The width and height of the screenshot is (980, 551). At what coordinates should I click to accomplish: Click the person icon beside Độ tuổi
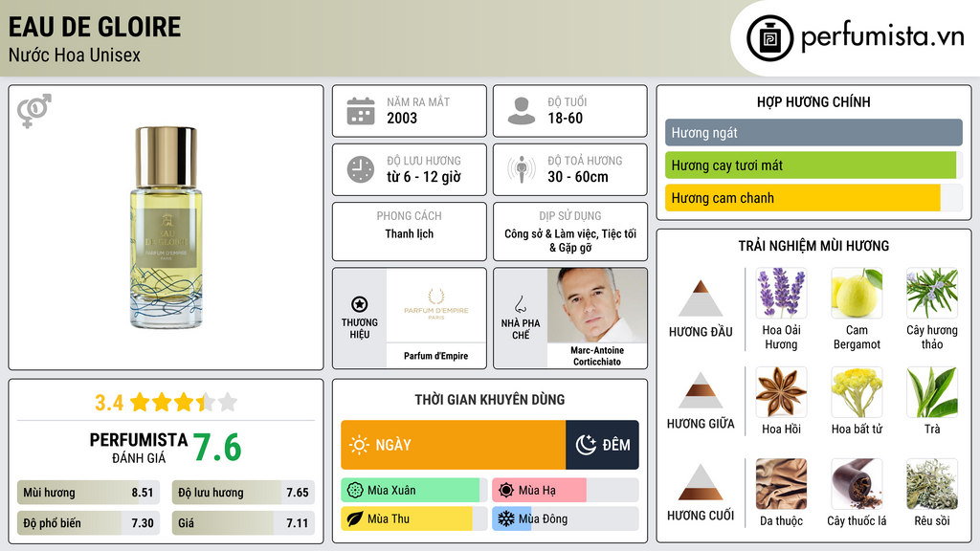(x=522, y=111)
